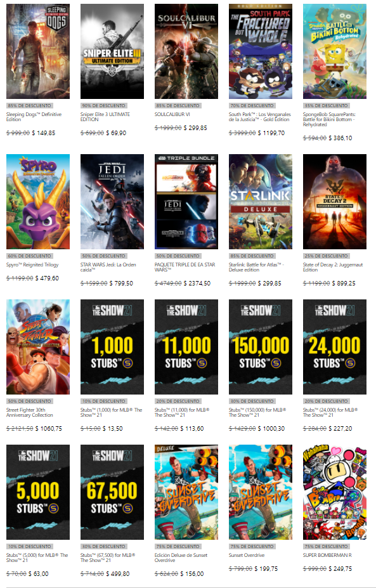Open the SOULCALIBUR VI cover art
Image resolution: width=376 pixels, height=588 pixels.
click(186, 51)
